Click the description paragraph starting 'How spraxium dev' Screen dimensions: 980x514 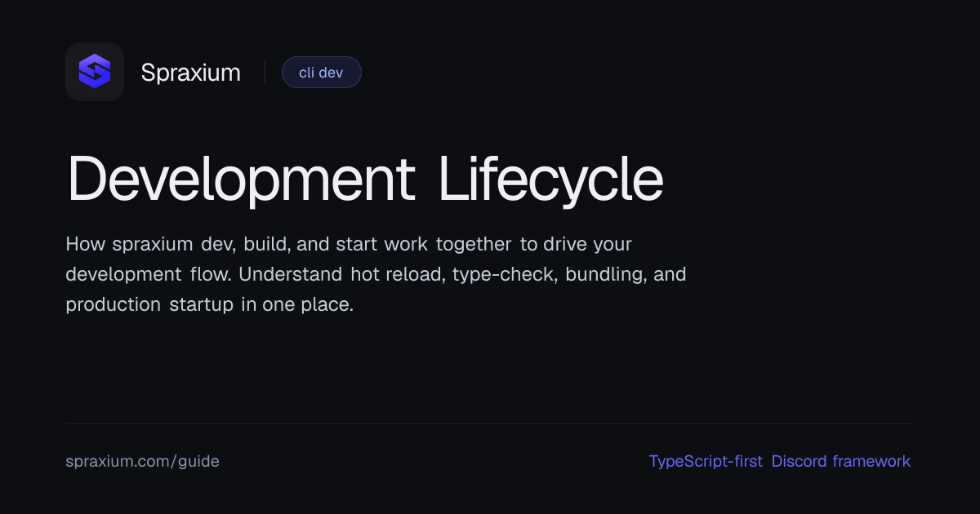click(x=376, y=274)
